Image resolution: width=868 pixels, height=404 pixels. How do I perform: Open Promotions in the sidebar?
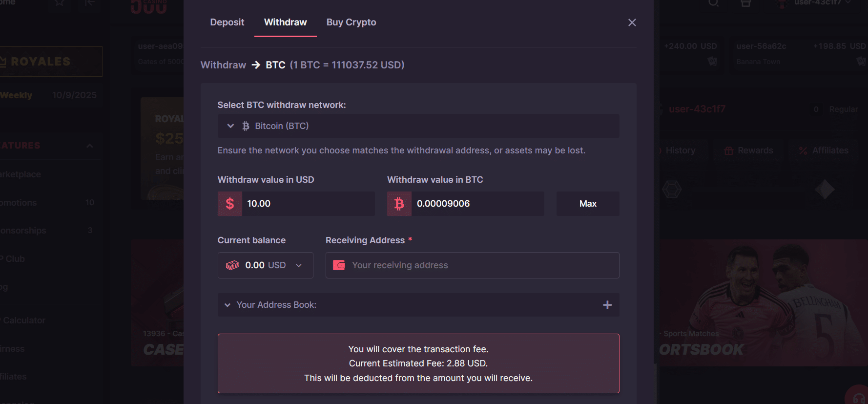(19, 203)
